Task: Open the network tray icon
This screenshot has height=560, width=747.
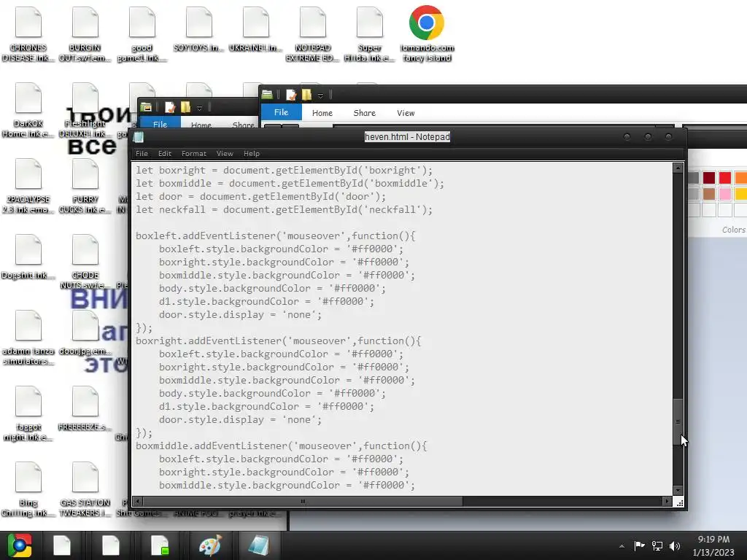Action: click(x=657, y=545)
